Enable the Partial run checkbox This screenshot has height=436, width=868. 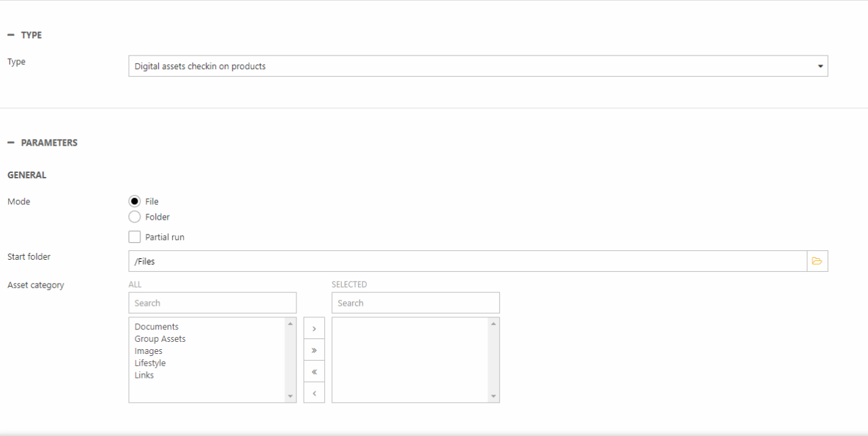tap(134, 237)
